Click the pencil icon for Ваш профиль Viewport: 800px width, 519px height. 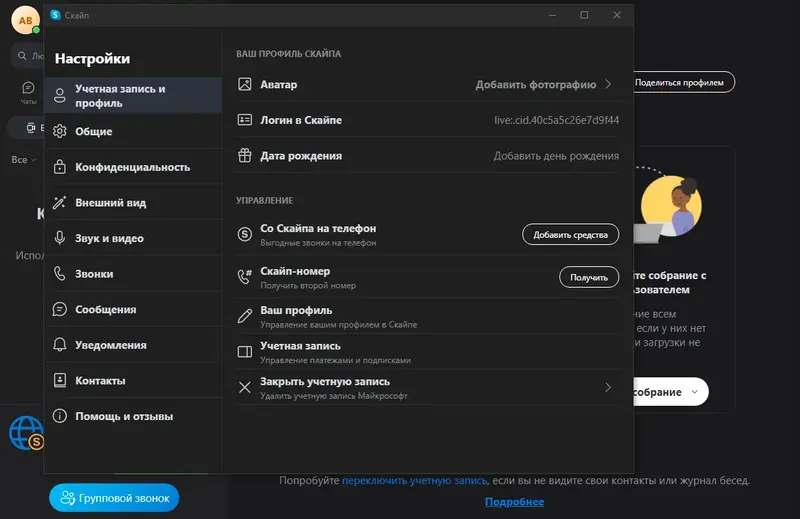pos(245,316)
